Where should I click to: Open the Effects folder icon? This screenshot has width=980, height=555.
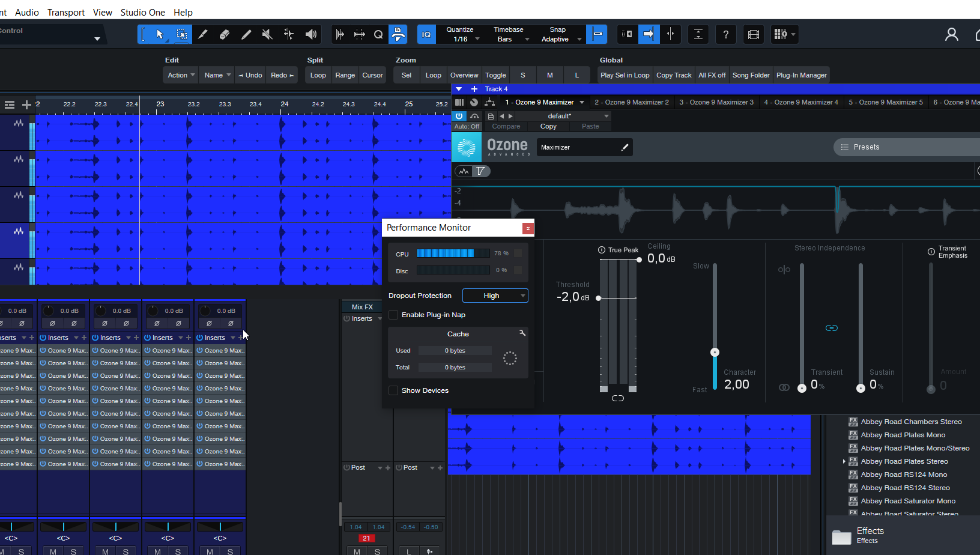[841, 536]
